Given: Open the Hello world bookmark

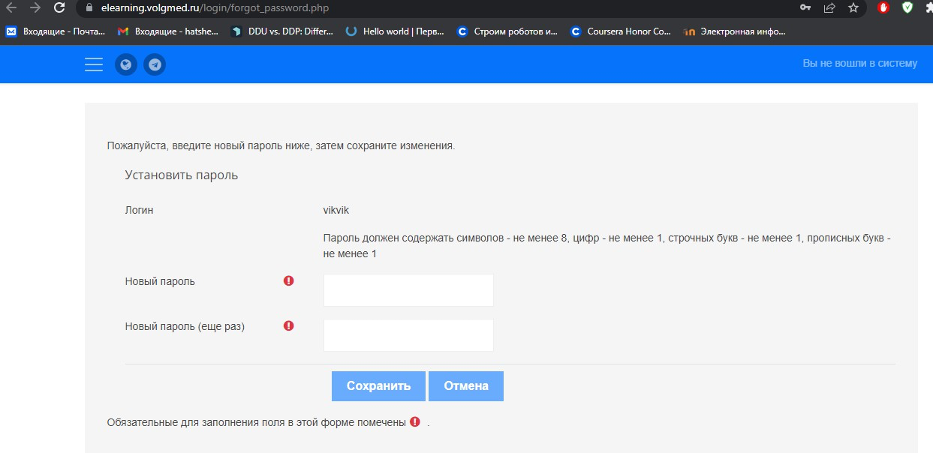Looking at the screenshot, I should tap(394, 31).
